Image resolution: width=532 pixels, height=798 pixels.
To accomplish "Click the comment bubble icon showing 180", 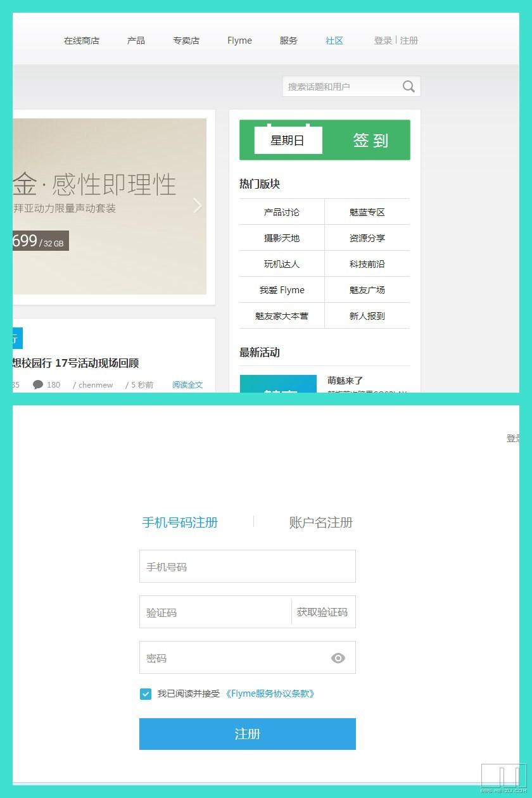I will (x=38, y=384).
